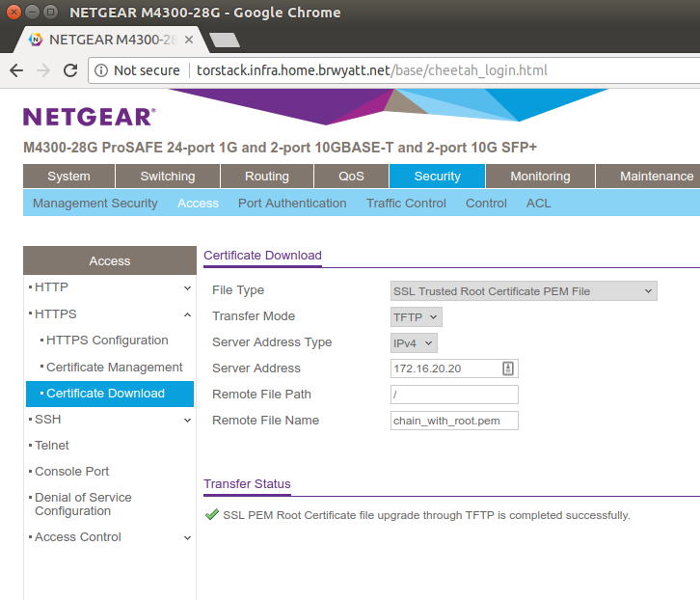The image size is (700, 600).
Task: Open the ACL submenu item
Action: (x=538, y=204)
